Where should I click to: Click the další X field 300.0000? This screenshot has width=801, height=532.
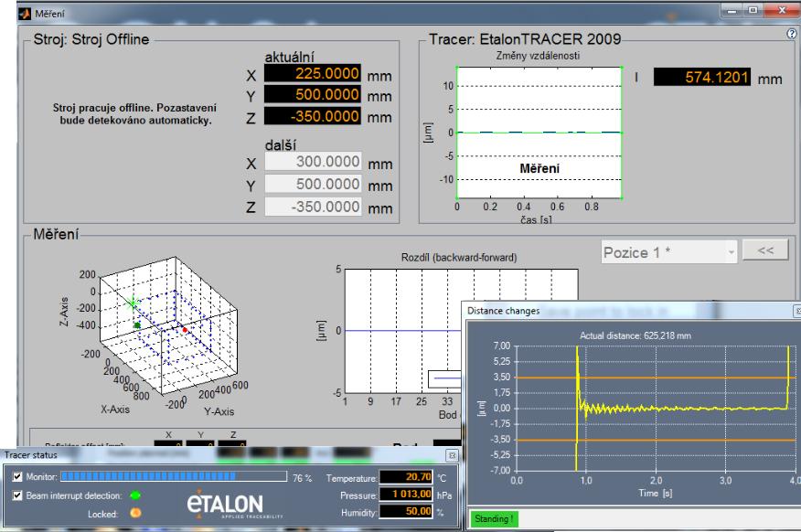point(313,162)
